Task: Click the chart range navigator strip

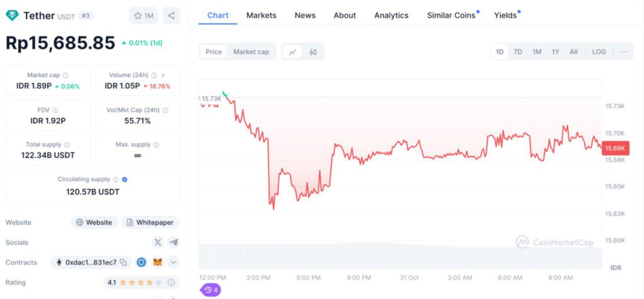Action: 399,256
